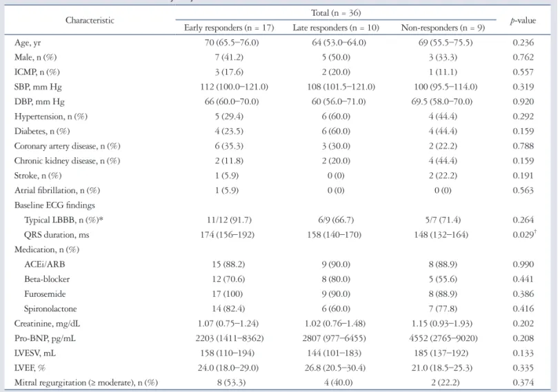560x392 pixels.
Task: Click the "Furosemide" row label
Action: (45, 294)
